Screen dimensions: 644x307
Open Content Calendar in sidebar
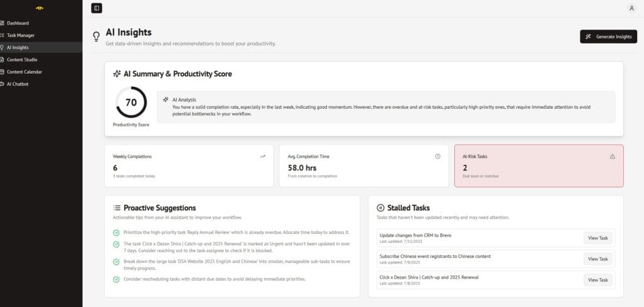(24, 72)
